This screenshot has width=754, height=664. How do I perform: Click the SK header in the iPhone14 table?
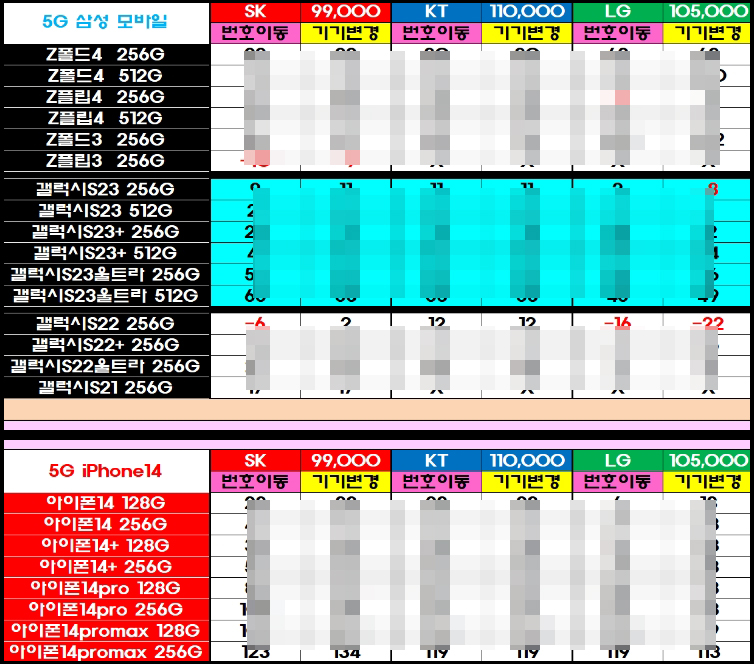(255, 461)
